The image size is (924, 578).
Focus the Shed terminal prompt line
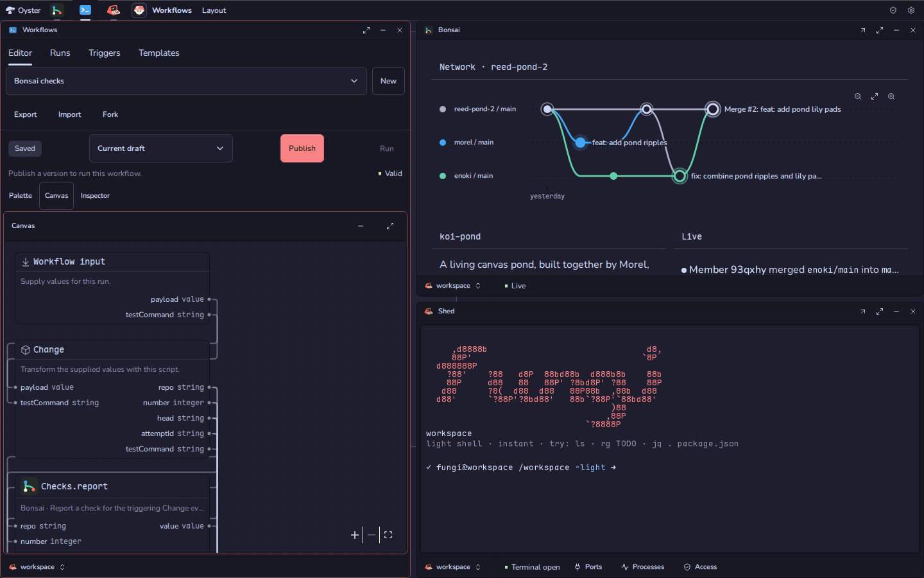pos(521,468)
